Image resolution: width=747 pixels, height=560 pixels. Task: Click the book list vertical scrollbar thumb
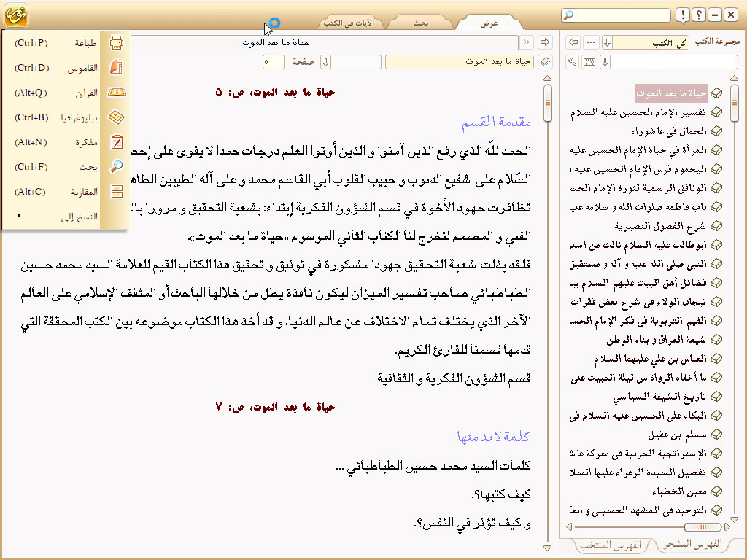coord(734,103)
